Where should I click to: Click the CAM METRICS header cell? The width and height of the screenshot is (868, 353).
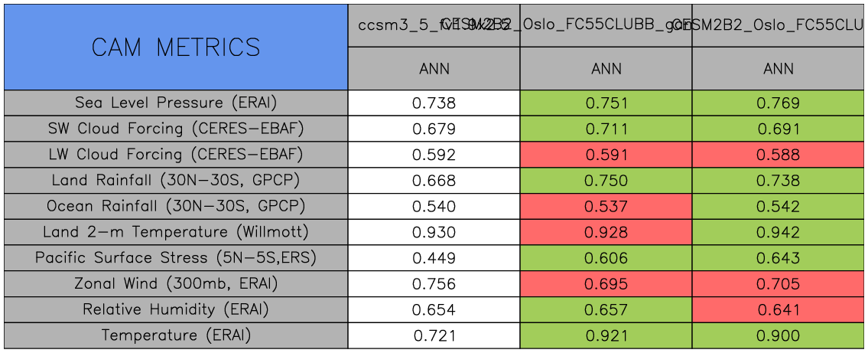coord(176,47)
